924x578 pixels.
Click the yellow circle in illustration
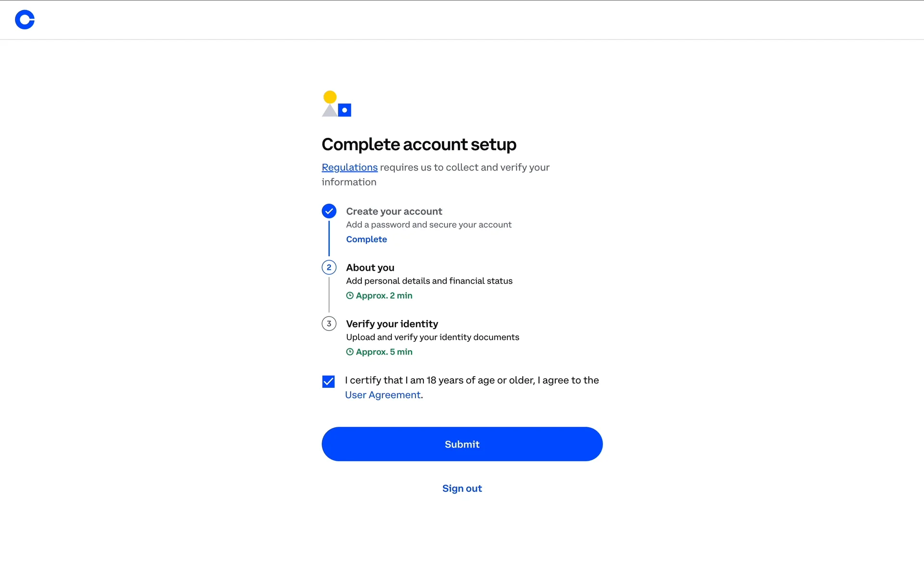(x=330, y=97)
